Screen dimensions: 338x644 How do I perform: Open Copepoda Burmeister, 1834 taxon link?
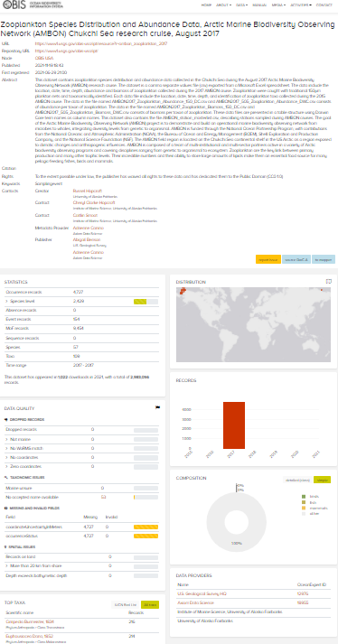coord(30,622)
